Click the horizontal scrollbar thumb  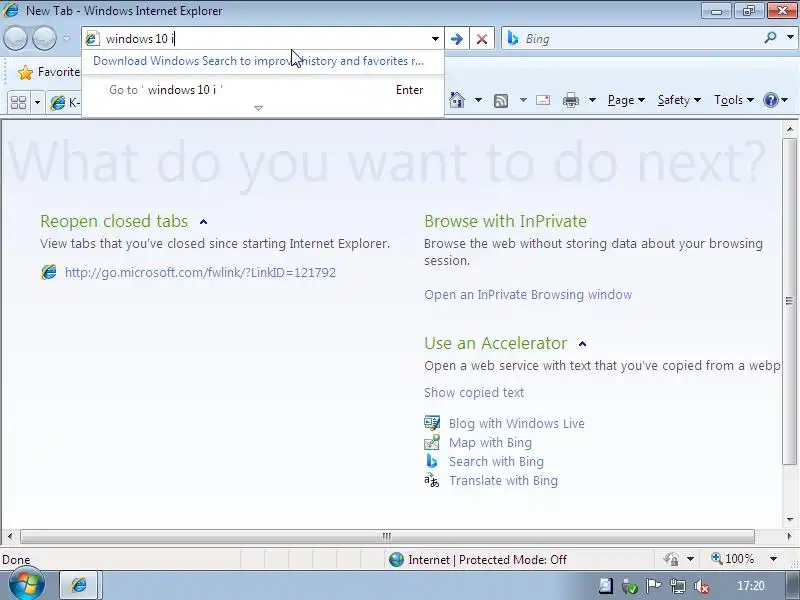click(x=387, y=536)
